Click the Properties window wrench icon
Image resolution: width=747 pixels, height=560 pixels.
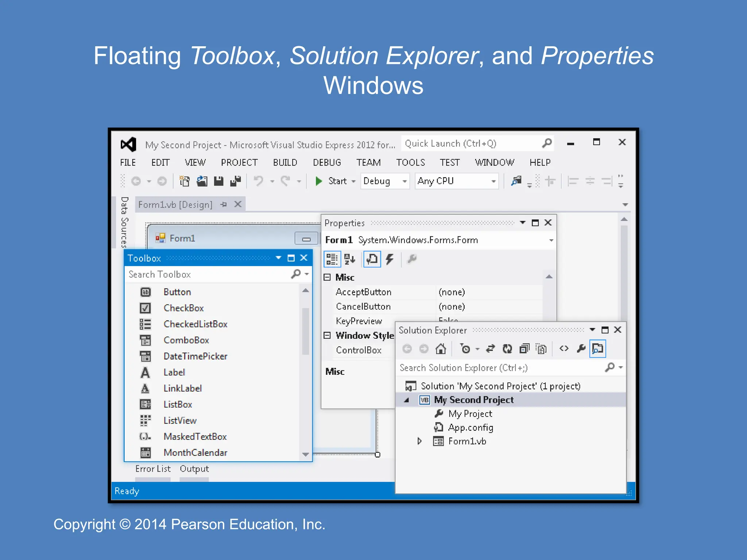[412, 259]
